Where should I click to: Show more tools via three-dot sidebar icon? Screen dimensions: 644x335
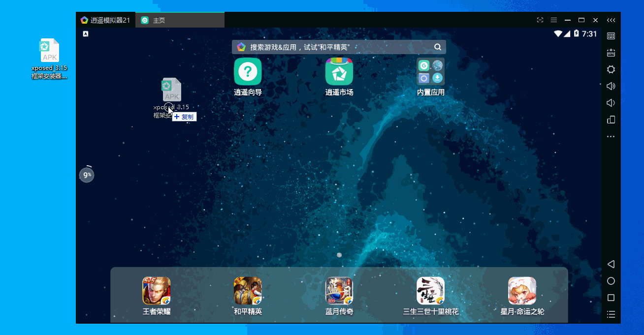click(611, 136)
